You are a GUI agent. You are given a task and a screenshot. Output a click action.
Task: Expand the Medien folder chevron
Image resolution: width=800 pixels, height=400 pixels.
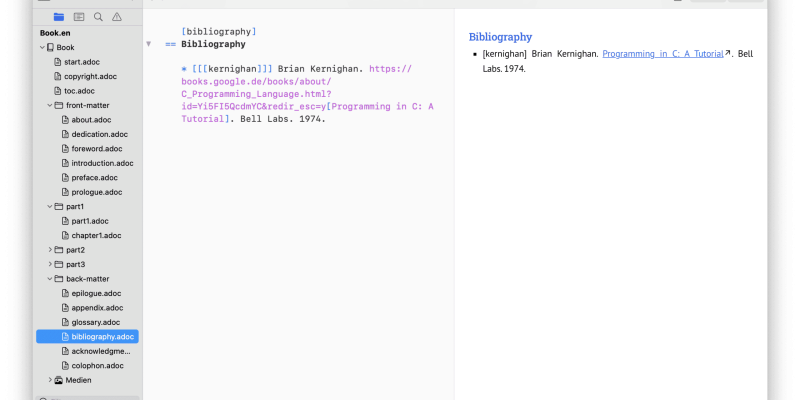pos(50,380)
